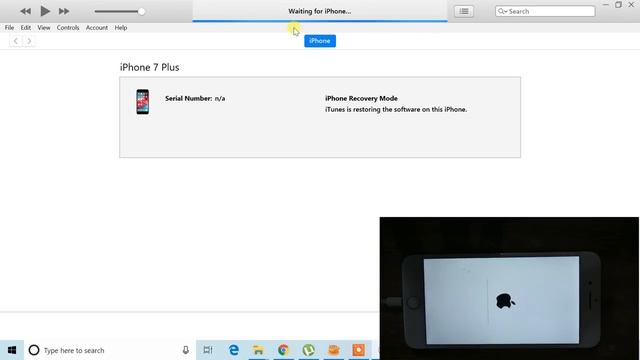Open Task View from the taskbar

tap(208, 350)
